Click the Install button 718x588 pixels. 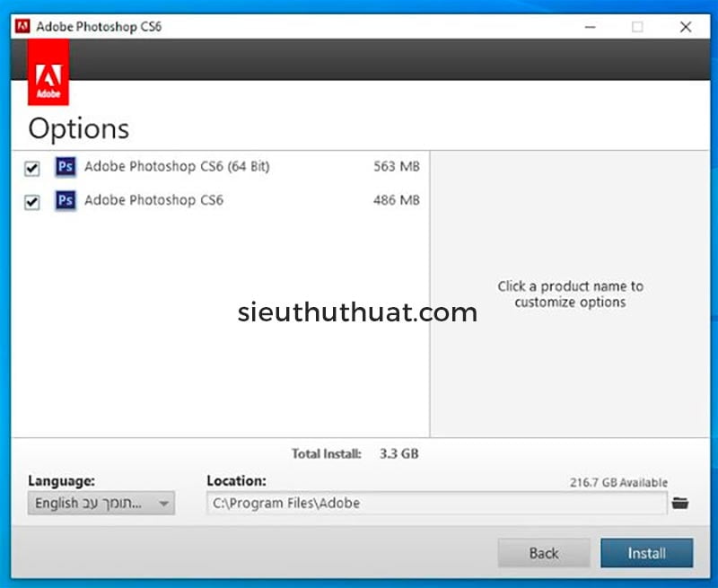[646, 553]
